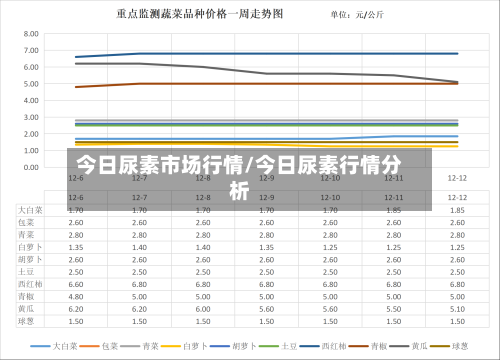Select the 青菜 row header in table
The image size is (500, 360).
coord(26,235)
